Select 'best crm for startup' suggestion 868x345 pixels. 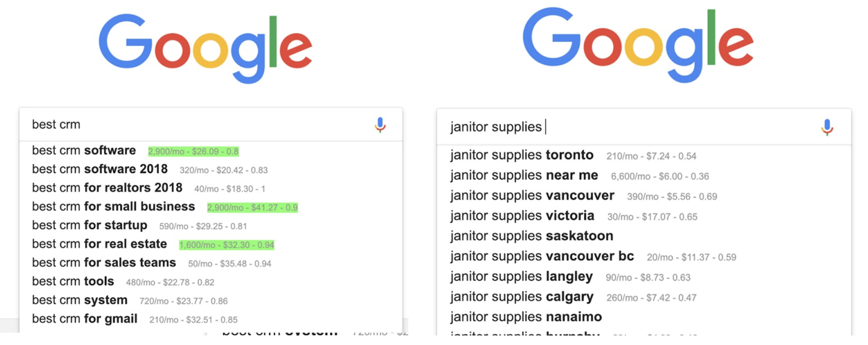click(89, 226)
